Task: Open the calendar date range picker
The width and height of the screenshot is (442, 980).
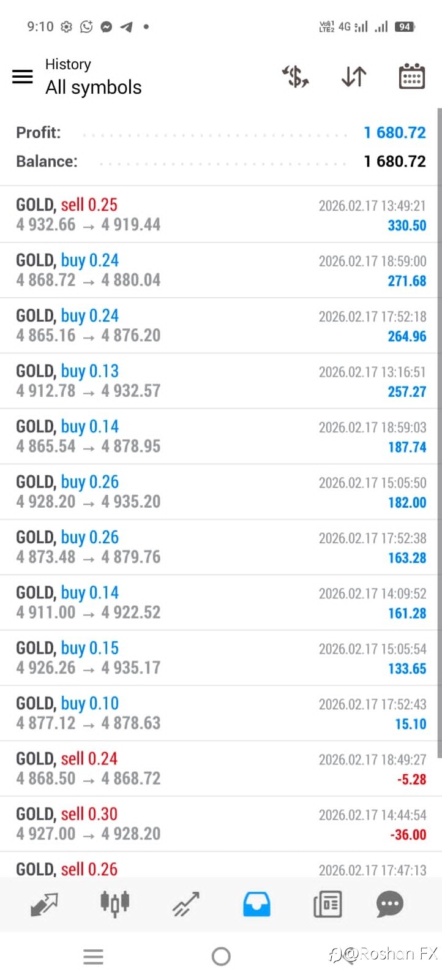Action: (x=411, y=77)
